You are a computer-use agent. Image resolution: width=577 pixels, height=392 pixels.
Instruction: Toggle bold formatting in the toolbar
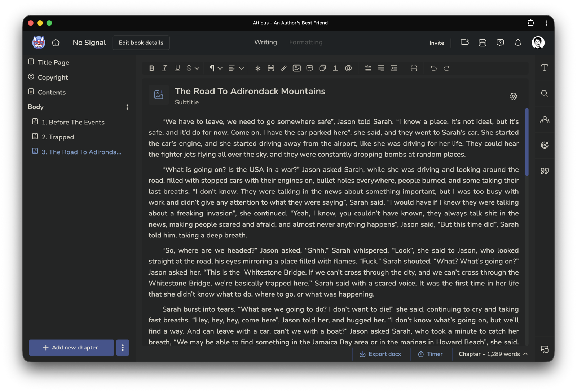point(152,68)
